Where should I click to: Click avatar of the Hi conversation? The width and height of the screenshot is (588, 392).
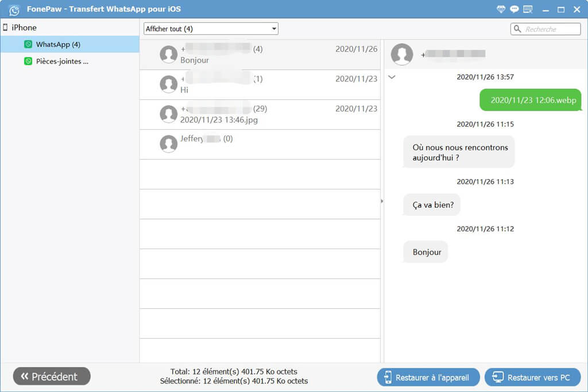pos(168,84)
